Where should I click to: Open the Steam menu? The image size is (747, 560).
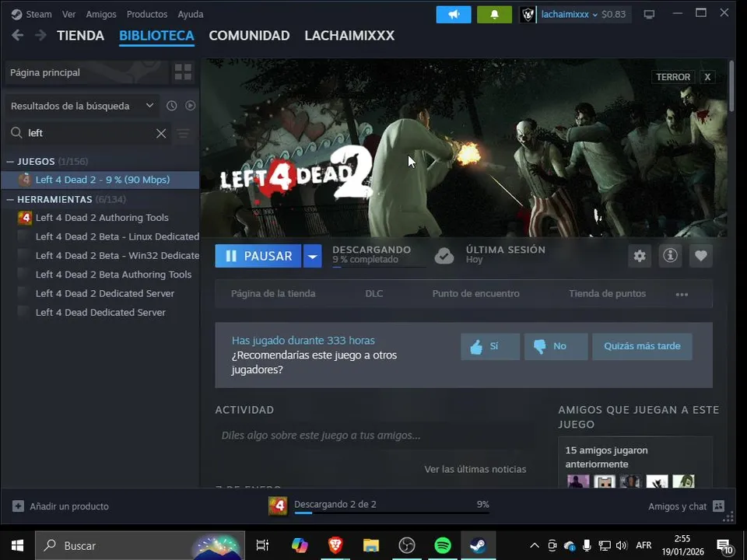click(39, 14)
